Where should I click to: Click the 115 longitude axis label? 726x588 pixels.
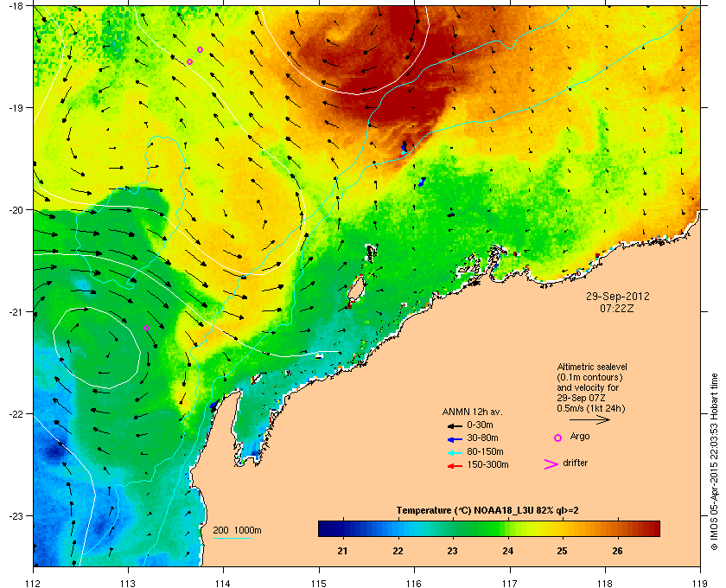coord(319,583)
